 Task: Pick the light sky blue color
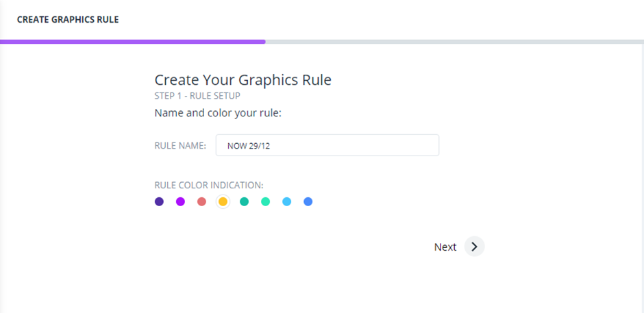pos(286,201)
